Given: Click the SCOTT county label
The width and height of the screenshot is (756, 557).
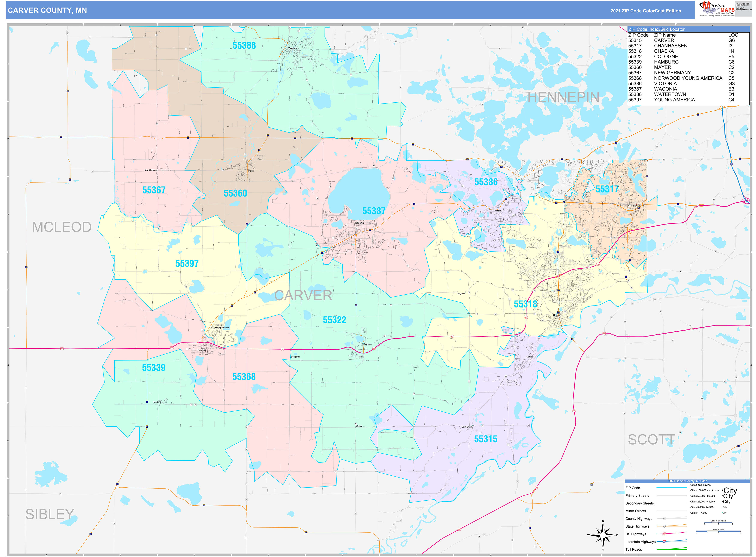Looking at the screenshot, I should pyautogui.click(x=651, y=440).
